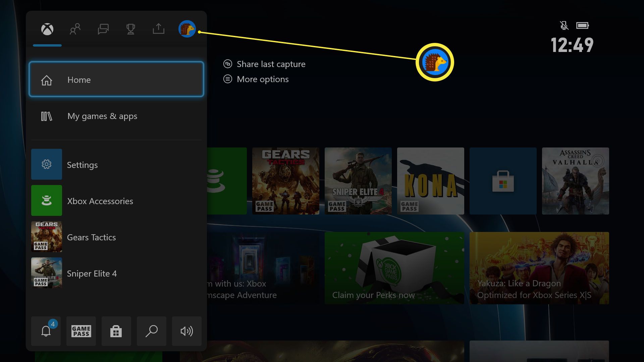The image size is (644, 362).
Task: Open Sniper Elite 4 dashboard tile
Action: click(x=358, y=181)
